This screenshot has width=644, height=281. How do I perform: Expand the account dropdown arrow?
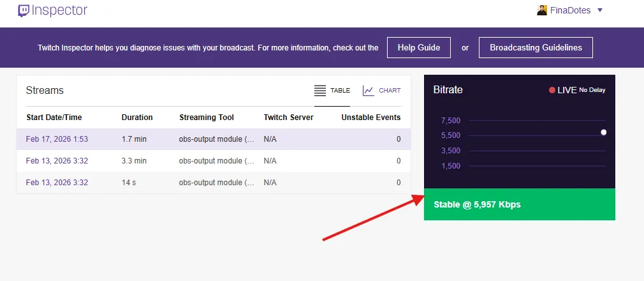point(600,10)
